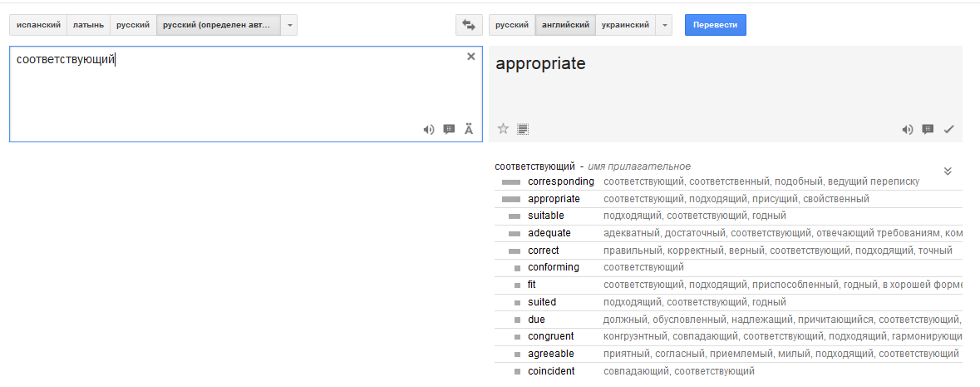Select all translated text icon
Screen dimensions: 980x387
tap(523, 130)
